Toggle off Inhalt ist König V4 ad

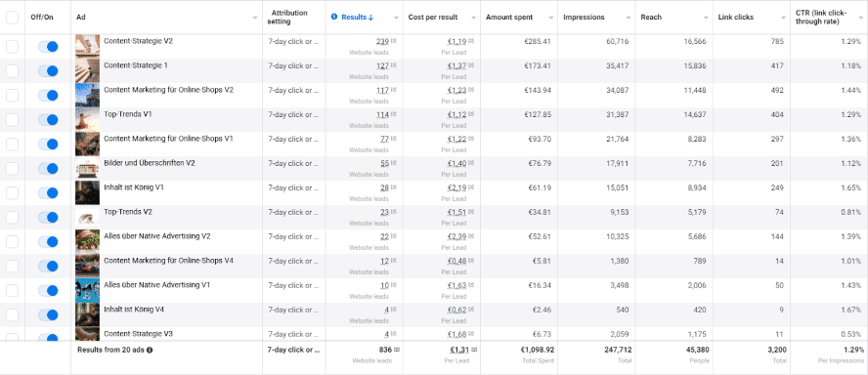48,314
